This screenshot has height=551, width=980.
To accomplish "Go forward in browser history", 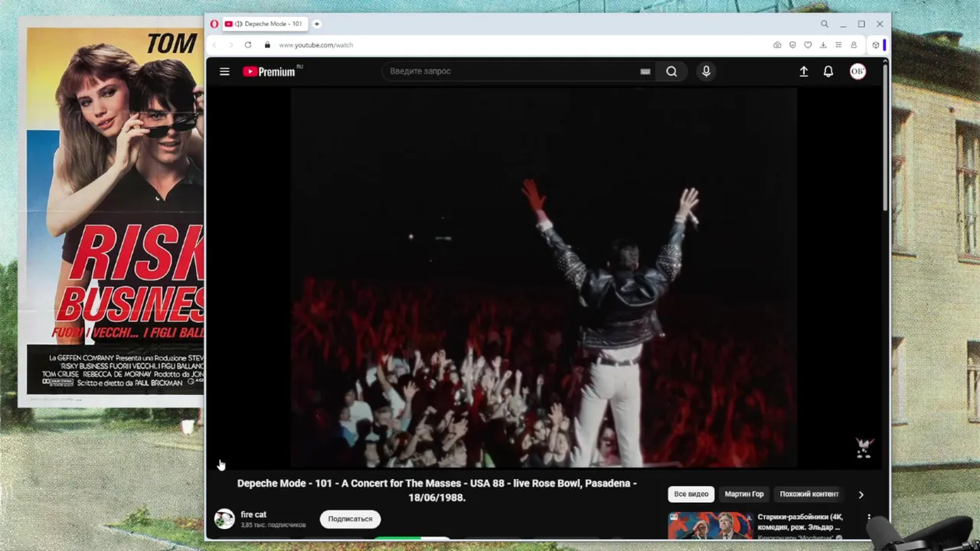I will [230, 45].
